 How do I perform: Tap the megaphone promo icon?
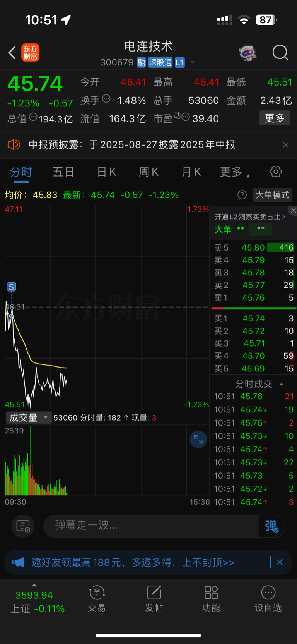pyautogui.click(x=18, y=562)
